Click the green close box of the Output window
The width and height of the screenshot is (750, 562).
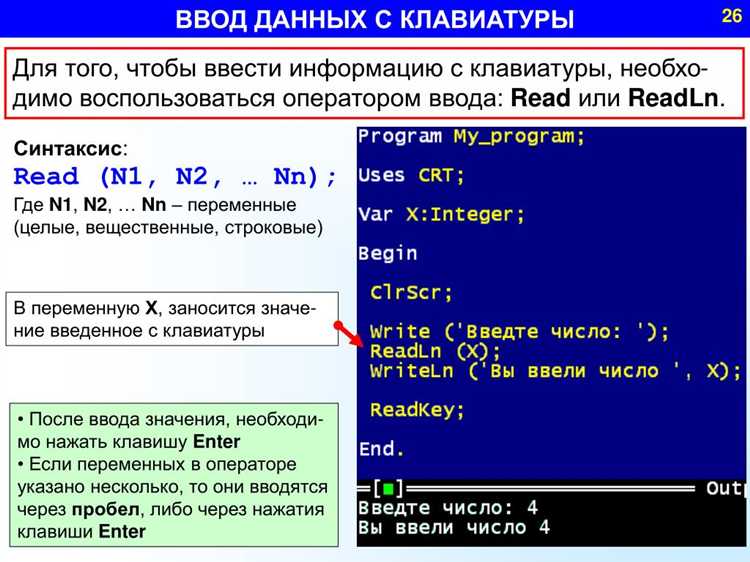click(389, 489)
